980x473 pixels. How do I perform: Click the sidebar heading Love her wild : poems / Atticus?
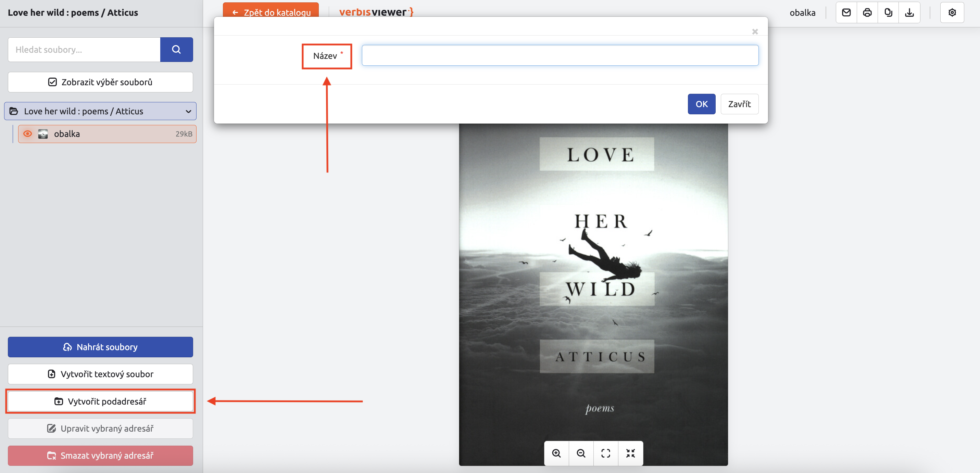[73, 13]
